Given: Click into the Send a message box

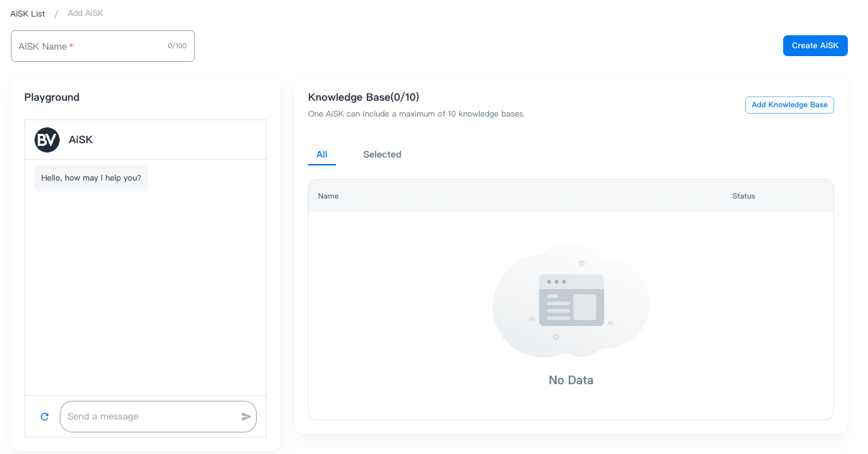Looking at the screenshot, I should pyautogui.click(x=151, y=417).
